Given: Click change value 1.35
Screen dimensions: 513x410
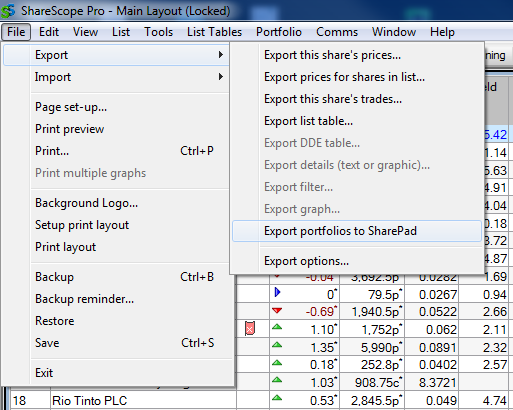Looking at the screenshot, I should [323, 348].
